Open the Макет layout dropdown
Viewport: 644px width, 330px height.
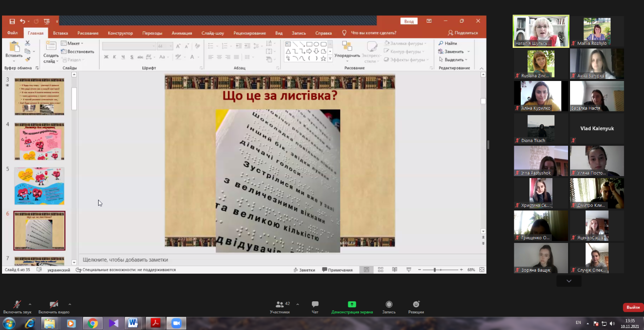pyautogui.click(x=73, y=44)
